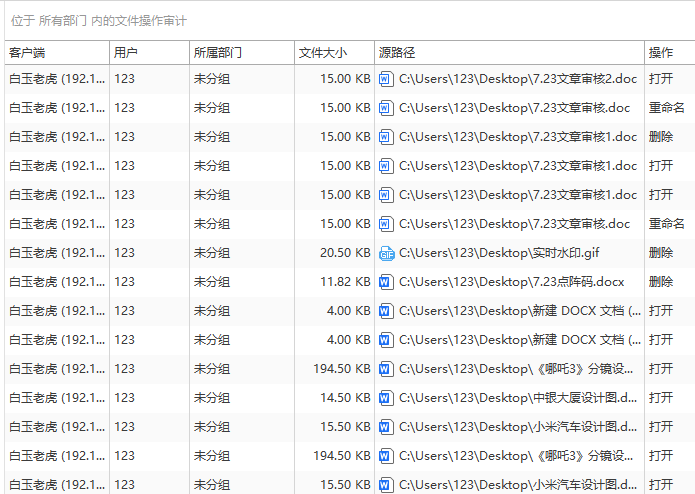Select the path C:\Users\123\Desktop\实时水印.gif
Image resolution: width=695 pixels, height=494 pixels.
click(499, 253)
